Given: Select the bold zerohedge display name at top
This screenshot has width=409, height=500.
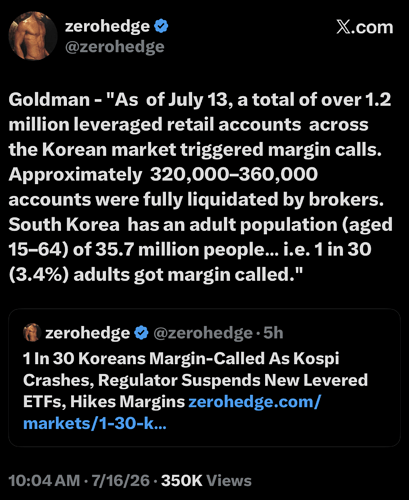Looking at the screenshot, I should tap(107, 26).
